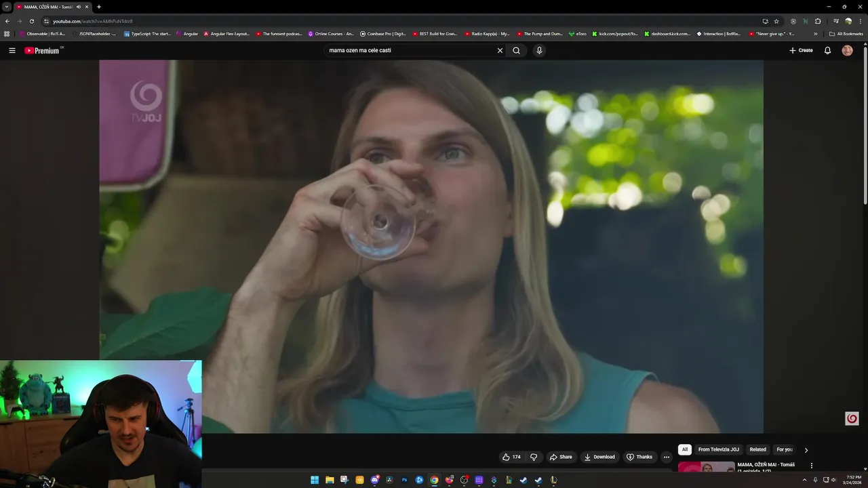Open Coinbase Pro bookmark
The image size is (868, 488).
click(x=383, y=33)
